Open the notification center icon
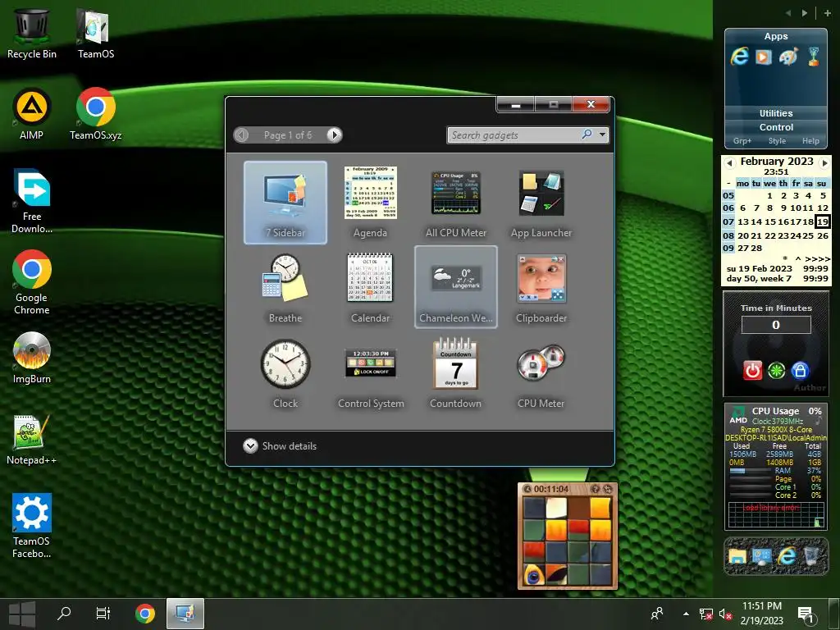 click(806, 614)
